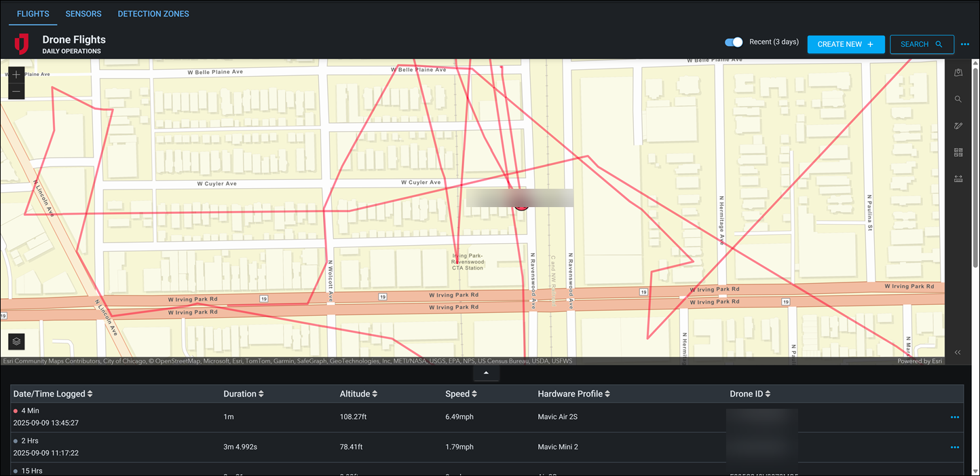The image size is (980, 476).
Task: Collapse the right map toolbar
Action: coord(958,352)
